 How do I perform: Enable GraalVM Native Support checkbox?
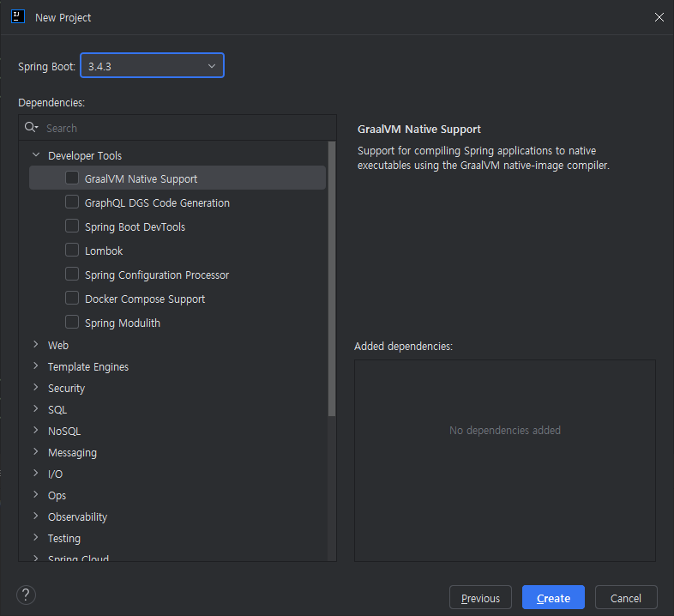72,178
